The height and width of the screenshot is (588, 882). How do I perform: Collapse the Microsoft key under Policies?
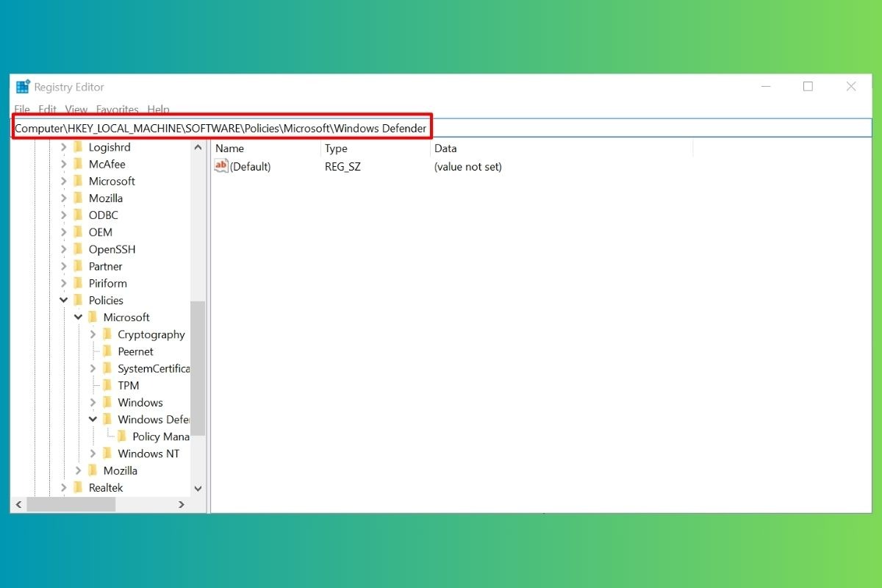coord(79,318)
